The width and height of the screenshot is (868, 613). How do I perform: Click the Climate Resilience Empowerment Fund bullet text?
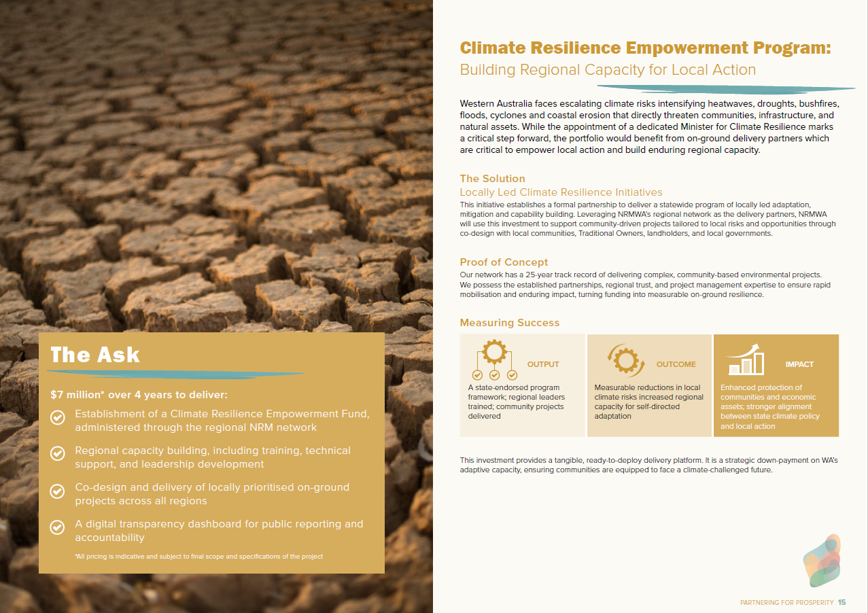pos(222,421)
